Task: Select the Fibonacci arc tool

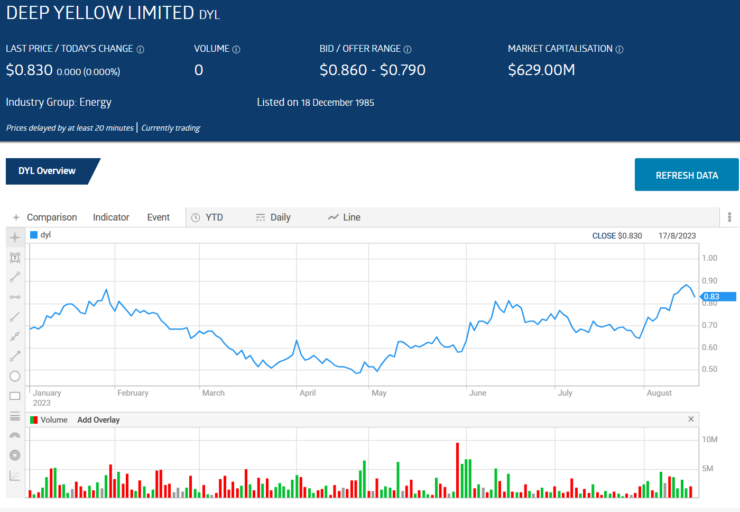Action: (15, 435)
